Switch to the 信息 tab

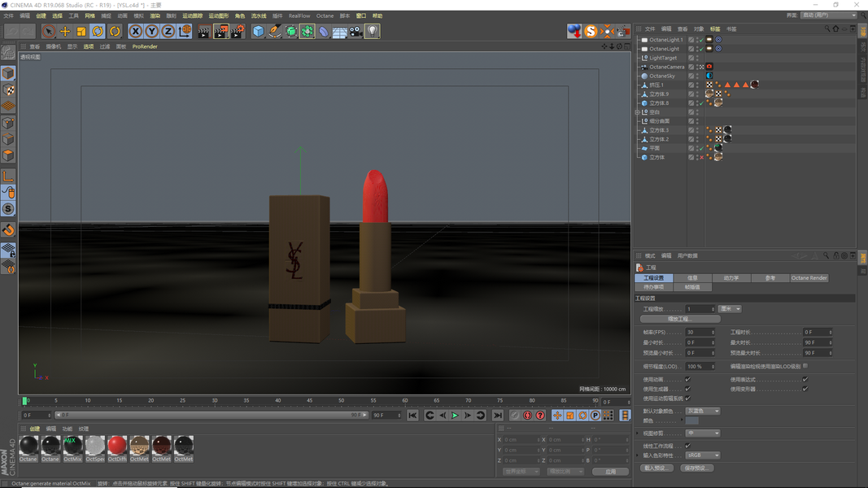click(692, 277)
